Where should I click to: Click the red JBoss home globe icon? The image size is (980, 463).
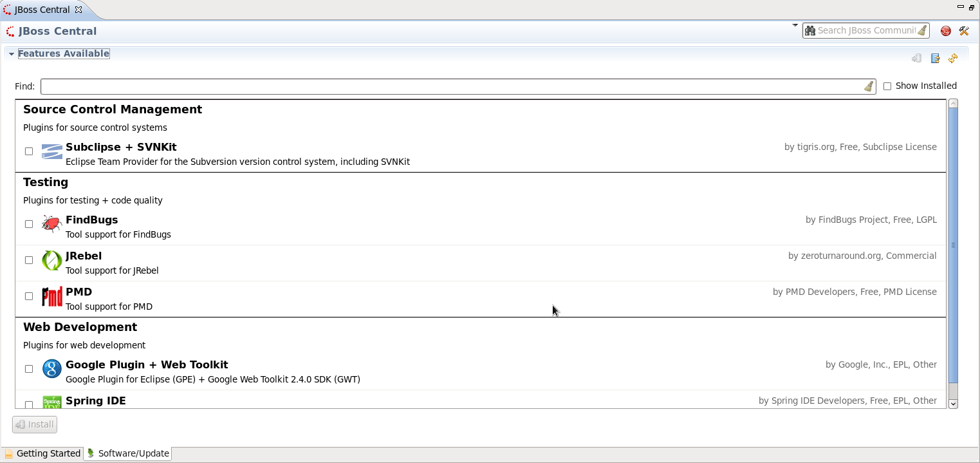coord(946,31)
